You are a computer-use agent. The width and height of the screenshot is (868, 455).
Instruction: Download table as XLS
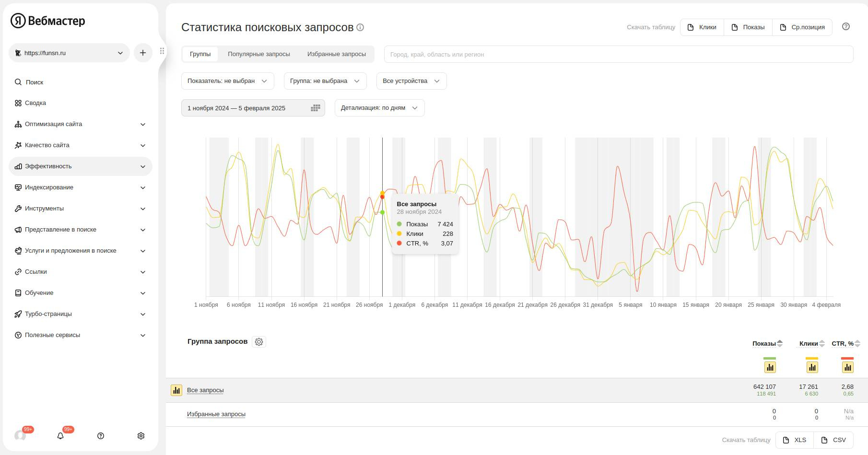coord(795,440)
